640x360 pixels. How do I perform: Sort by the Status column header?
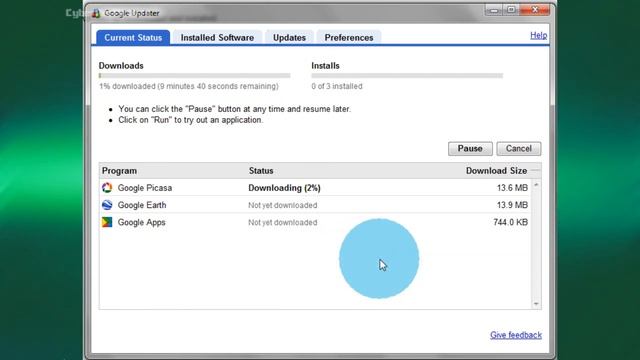coord(261,171)
